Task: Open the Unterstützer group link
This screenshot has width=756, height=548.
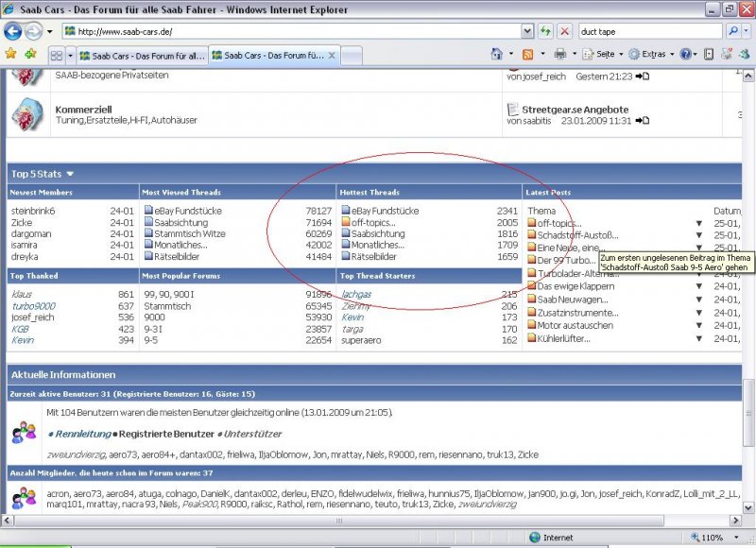Action: [252, 434]
